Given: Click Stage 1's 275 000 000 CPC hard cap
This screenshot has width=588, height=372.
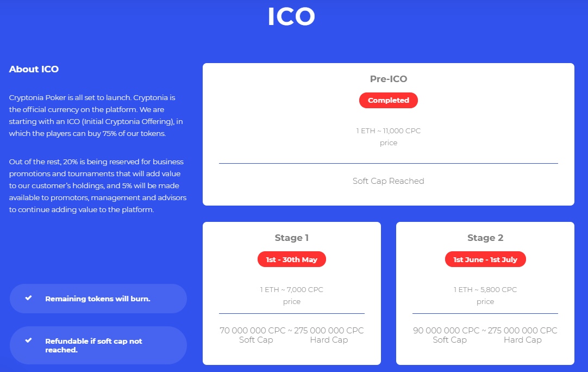Looking at the screenshot, I should pyautogui.click(x=329, y=331).
